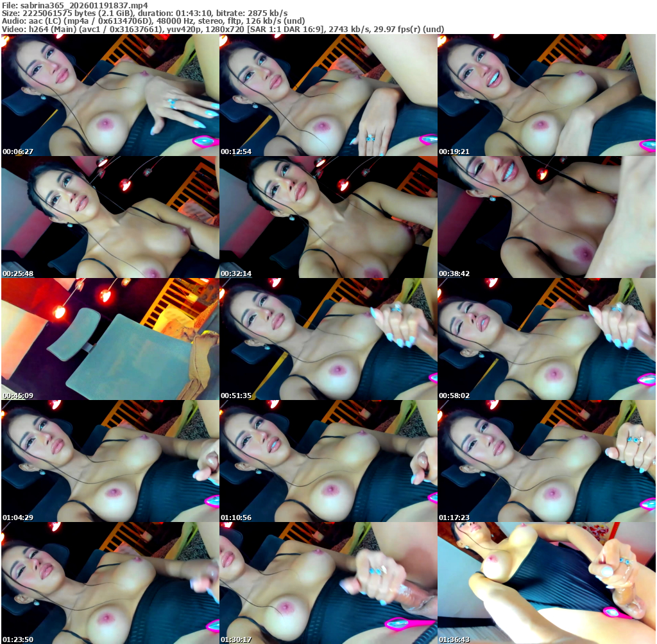Image resolution: width=657 pixels, height=644 pixels.
Task: View the frame stamped 01:30:17
Action: pos(328,583)
